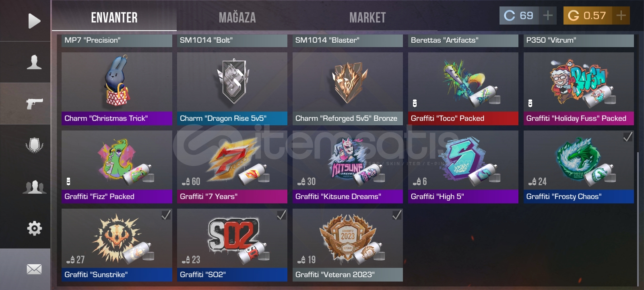Click the Graffiti "Toco" Packed item
Screen dimensions: 644x290
[463, 89]
